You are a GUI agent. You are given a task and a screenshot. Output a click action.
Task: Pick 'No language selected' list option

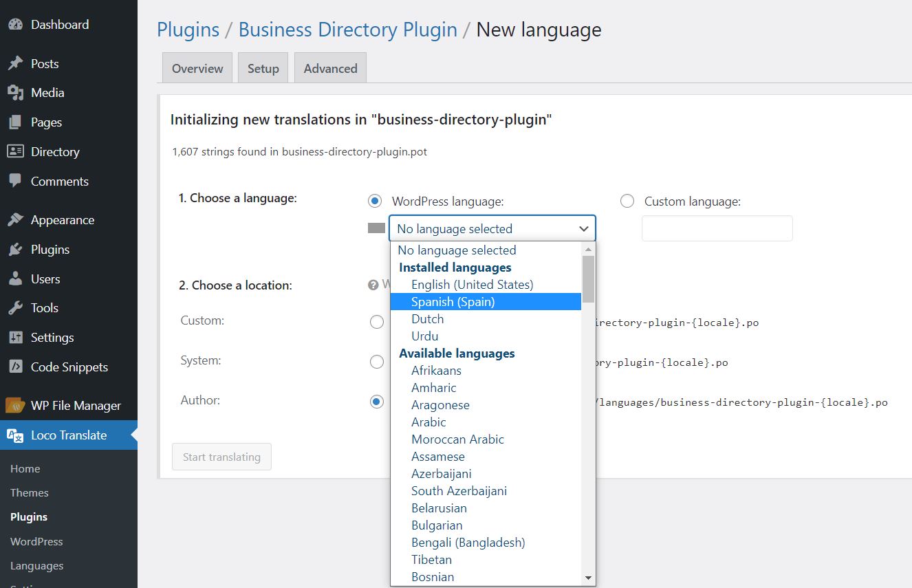click(486, 250)
